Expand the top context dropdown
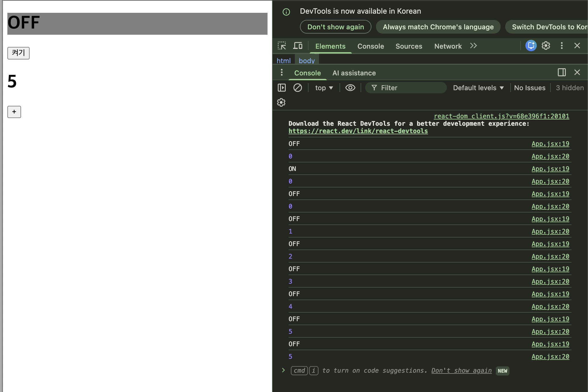 point(324,88)
